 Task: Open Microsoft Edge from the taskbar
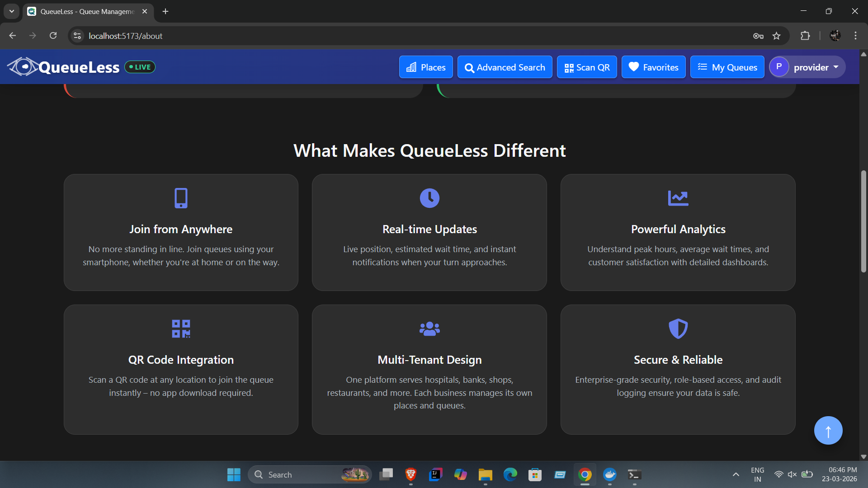pos(510,474)
